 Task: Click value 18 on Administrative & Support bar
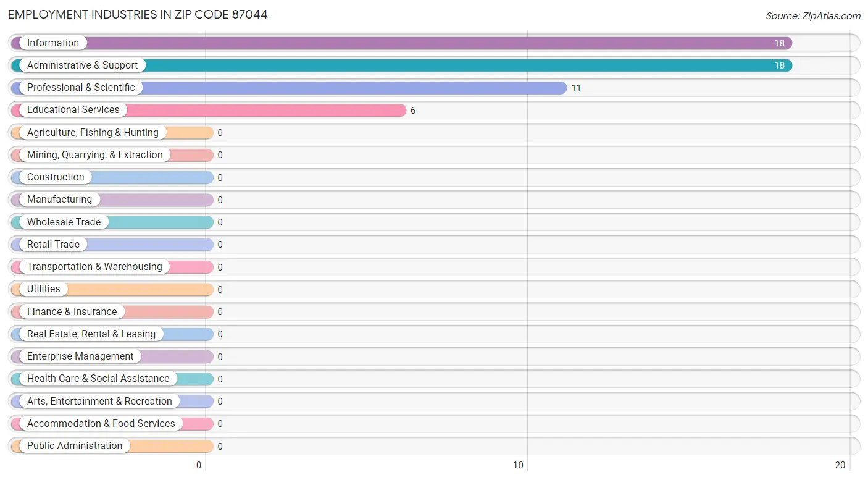(779, 65)
